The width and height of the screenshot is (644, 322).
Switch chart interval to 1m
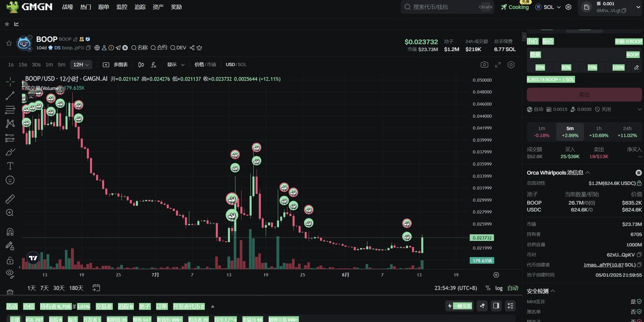(49, 64)
